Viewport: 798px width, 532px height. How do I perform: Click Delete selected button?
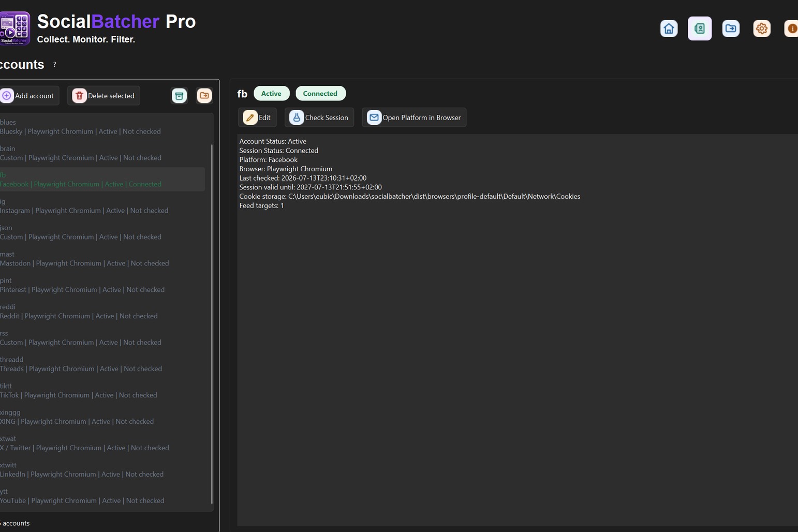click(104, 96)
